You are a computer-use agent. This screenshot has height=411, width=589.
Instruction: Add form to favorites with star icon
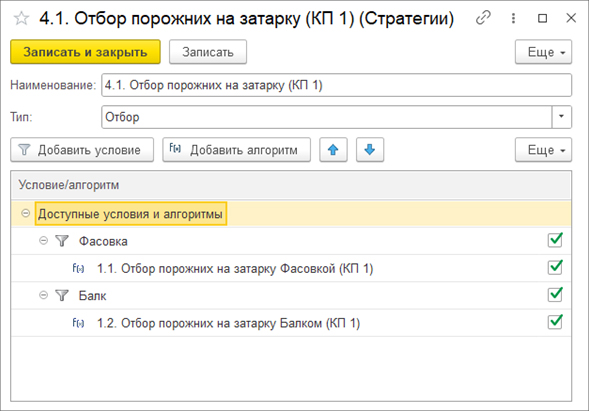tap(21, 18)
